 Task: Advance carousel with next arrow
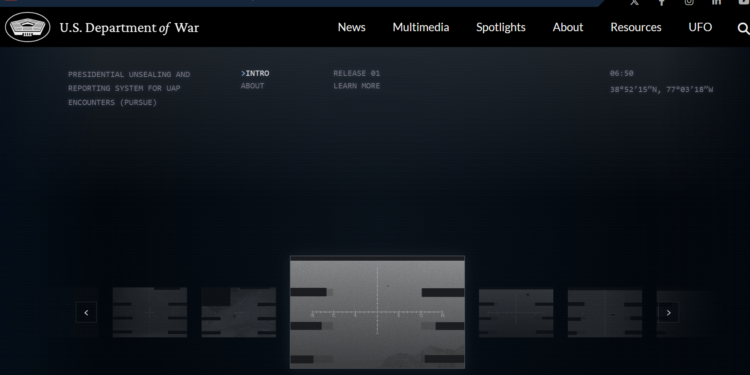pyautogui.click(x=668, y=312)
